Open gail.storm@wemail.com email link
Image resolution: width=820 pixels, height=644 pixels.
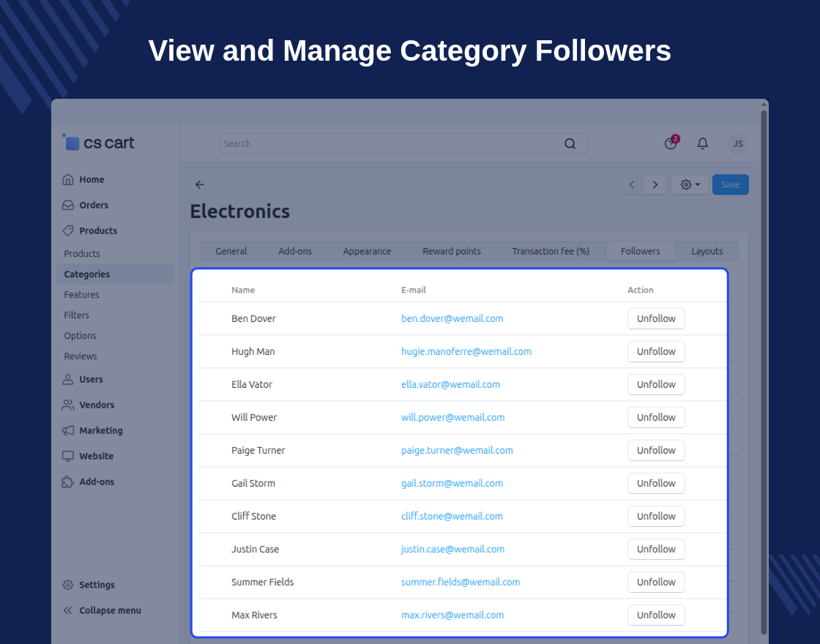(x=452, y=483)
